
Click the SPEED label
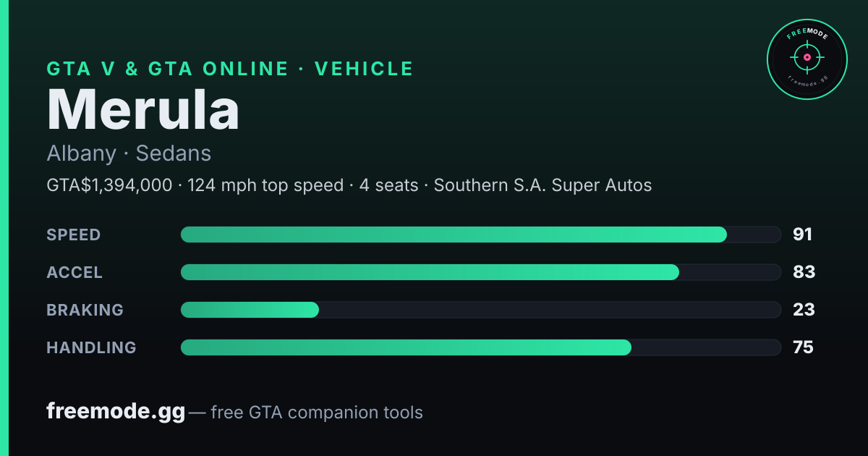[74, 235]
